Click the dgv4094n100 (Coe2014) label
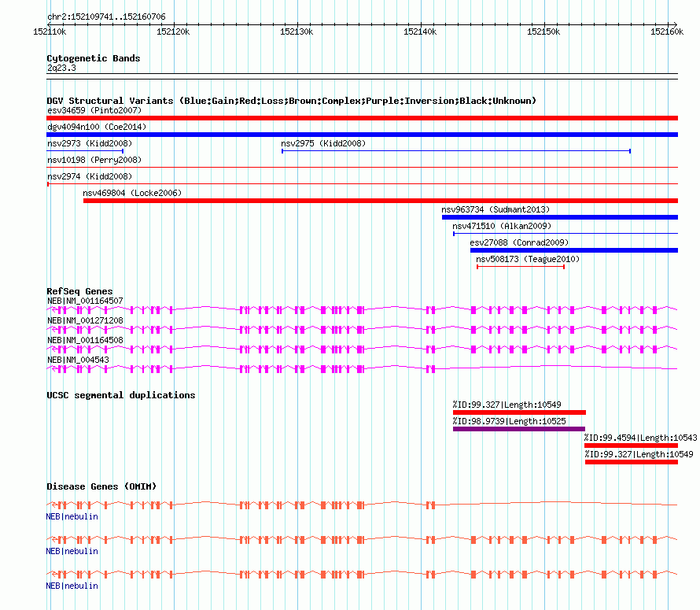 [97, 127]
